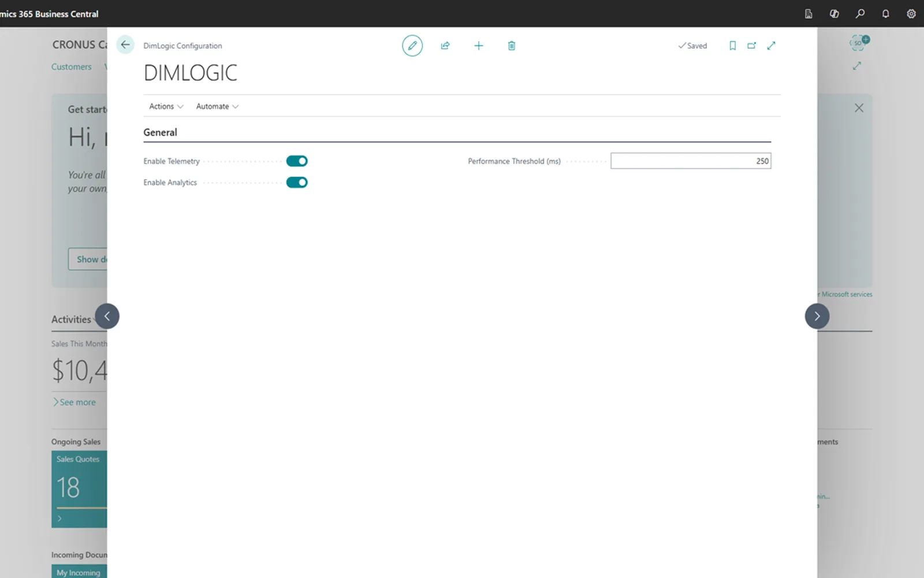Click the document icon in top bar
Viewport: 924px width, 578px height.
(808, 13)
